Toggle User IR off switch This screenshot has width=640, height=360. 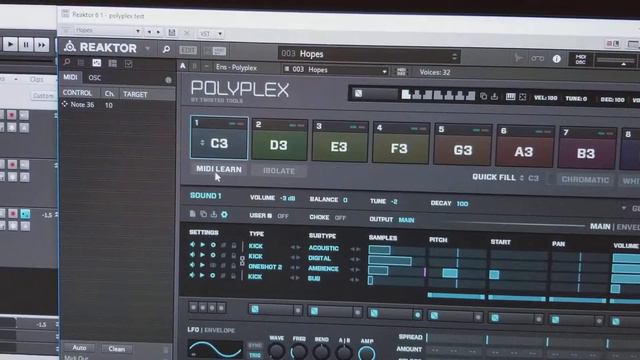[x=282, y=216]
